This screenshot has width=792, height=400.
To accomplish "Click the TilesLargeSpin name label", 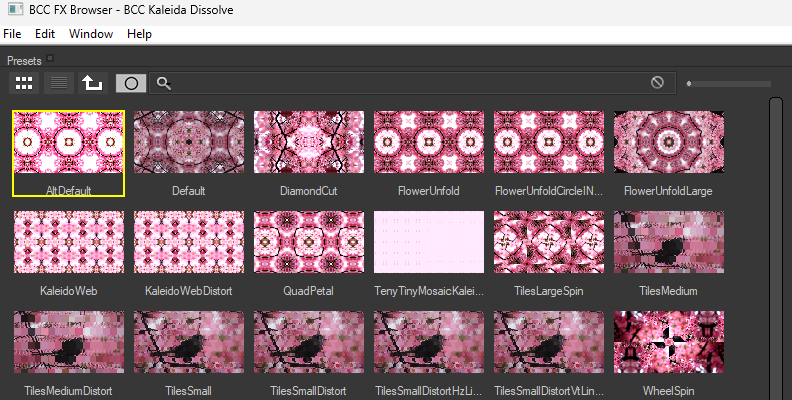I will click(x=549, y=291).
